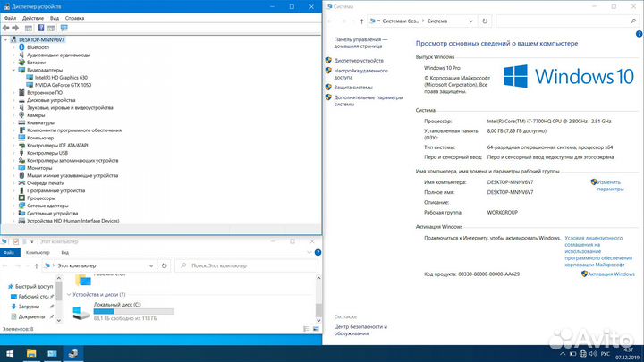Collapse the Видеоадаптеры category
The width and height of the screenshot is (644, 362).
13,70
